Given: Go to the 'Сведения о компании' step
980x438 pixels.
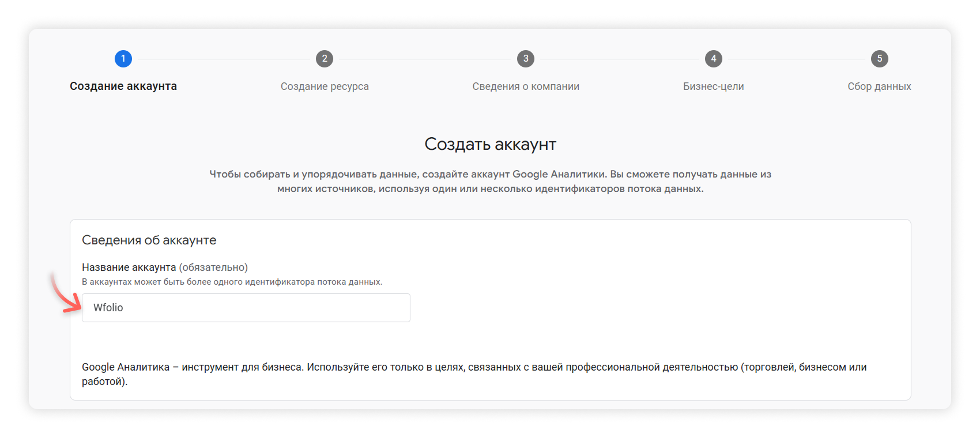Looking at the screenshot, I should [x=526, y=86].
